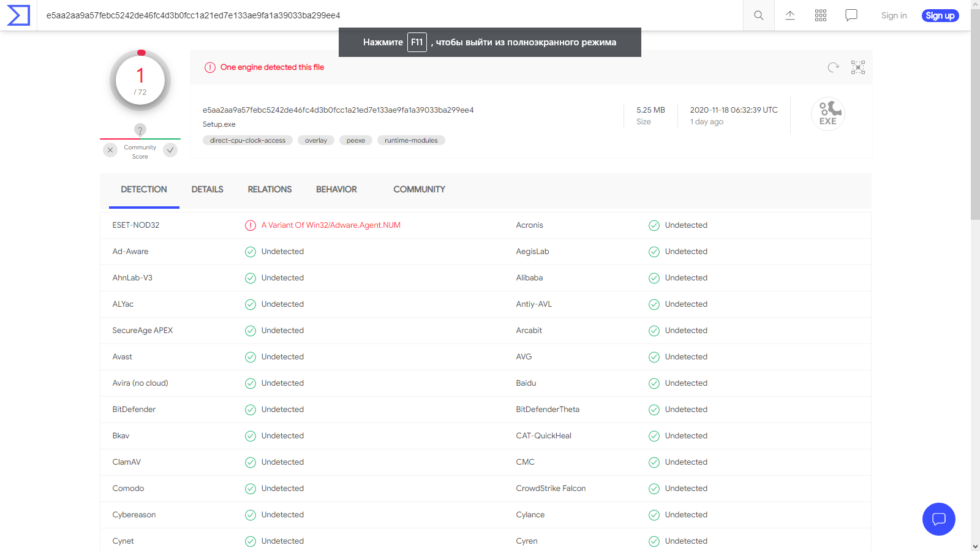Screen dimensions: 980x551
Task: Click the VirusTotal logo icon
Action: point(18,15)
